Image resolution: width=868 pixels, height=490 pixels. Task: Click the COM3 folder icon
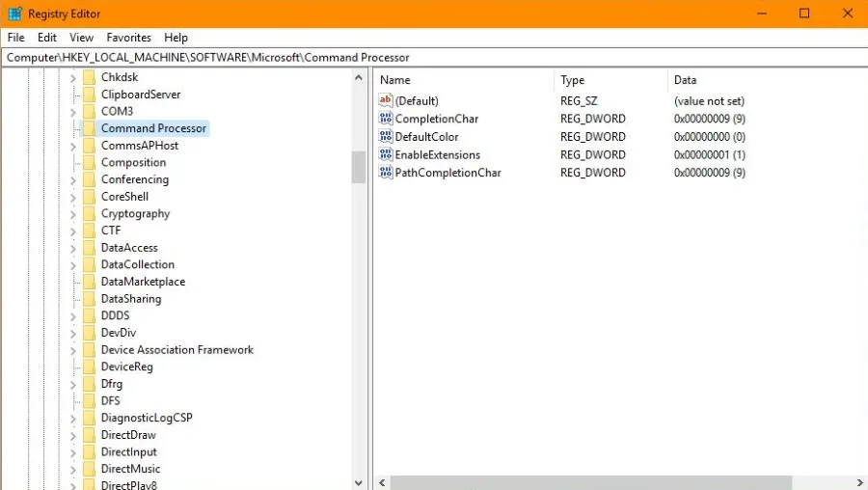[x=89, y=111]
